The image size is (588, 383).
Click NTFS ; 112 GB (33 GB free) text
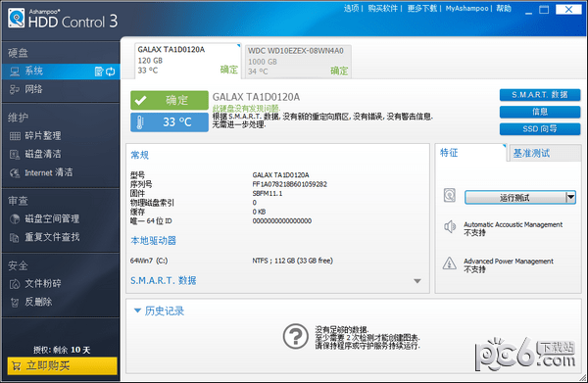(292, 261)
